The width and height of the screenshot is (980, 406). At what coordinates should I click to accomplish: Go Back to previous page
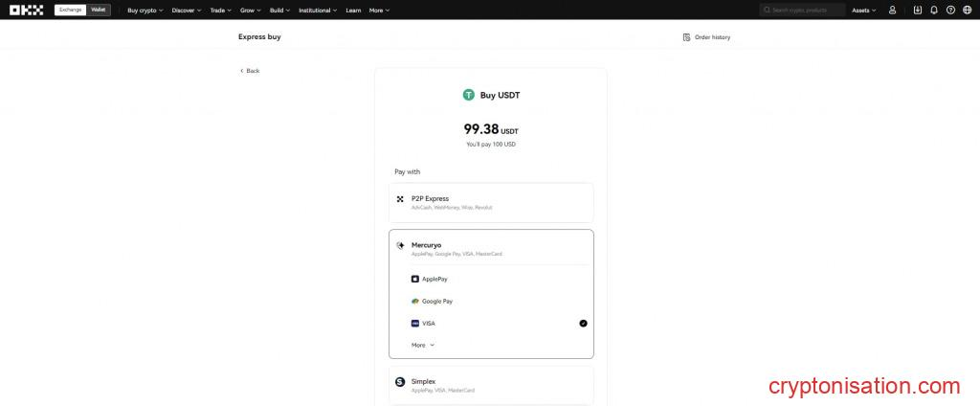[250, 71]
